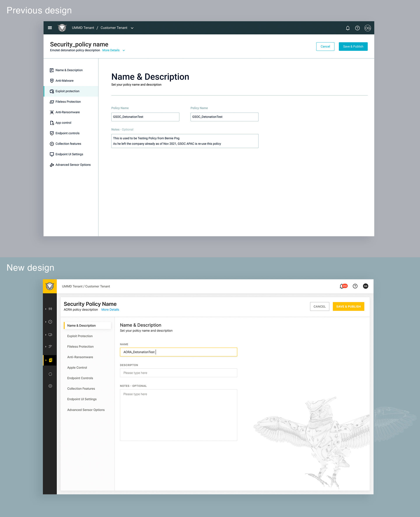Open hexagon shield sidebar icon in new design
This screenshot has width=420, height=517.
[50, 322]
